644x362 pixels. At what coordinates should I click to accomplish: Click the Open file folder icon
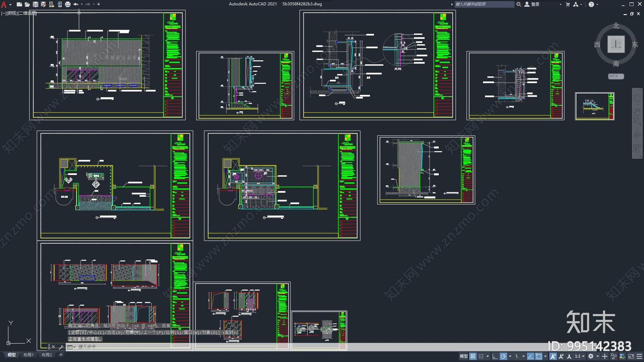27,4
